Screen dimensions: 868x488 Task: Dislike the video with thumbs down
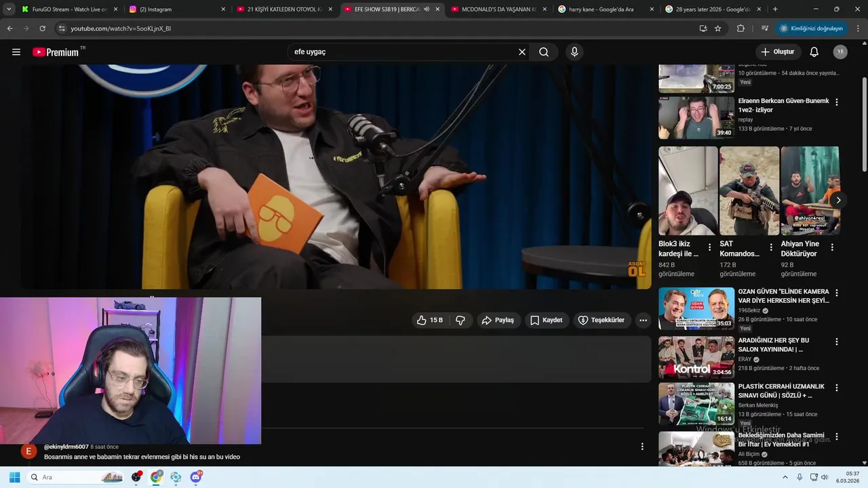(460, 320)
